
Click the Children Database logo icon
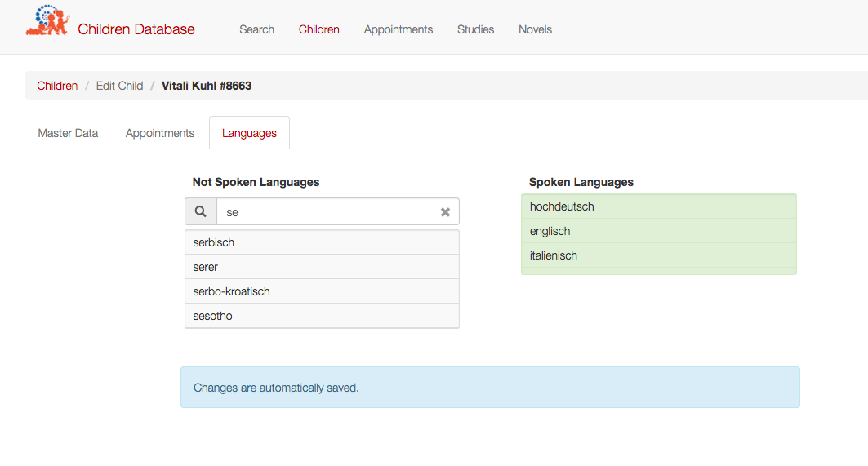click(x=47, y=20)
